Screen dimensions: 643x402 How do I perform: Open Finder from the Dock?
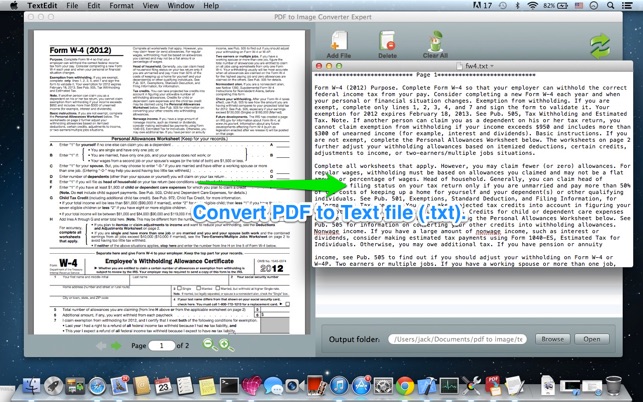(x=31, y=386)
